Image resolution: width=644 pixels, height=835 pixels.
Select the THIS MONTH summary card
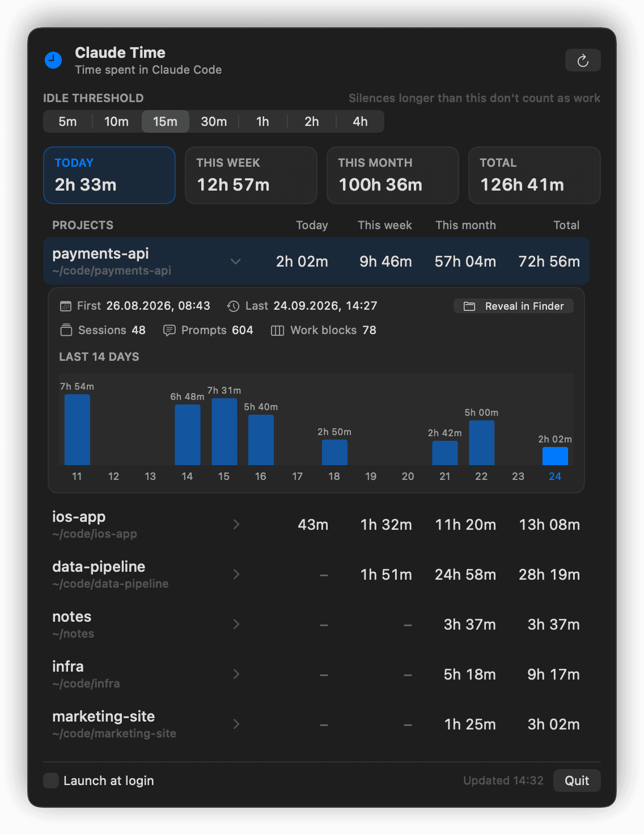click(x=393, y=175)
